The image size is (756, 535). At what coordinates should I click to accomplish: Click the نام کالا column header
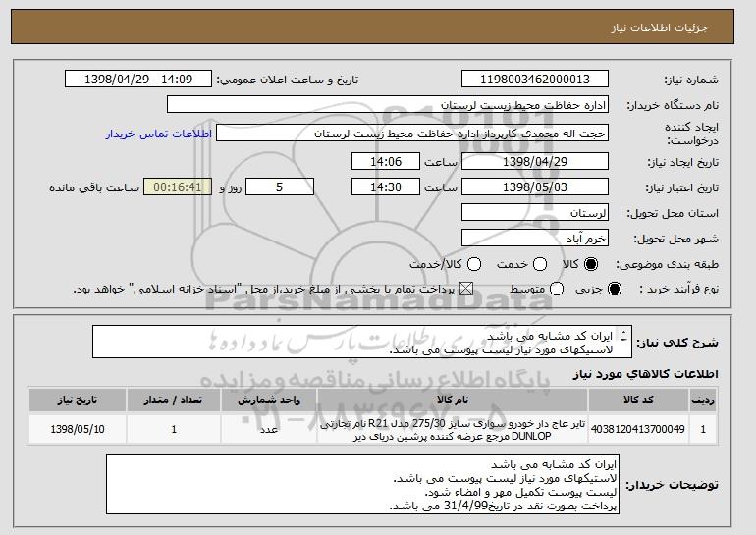pyautogui.click(x=453, y=401)
